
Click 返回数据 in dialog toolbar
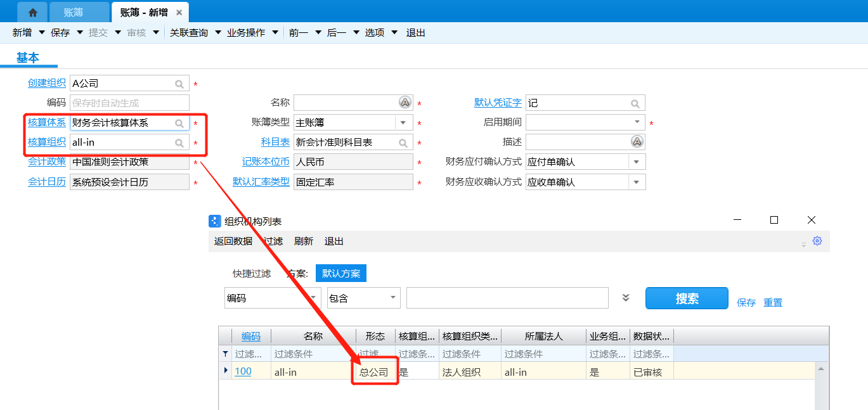click(233, 241)
